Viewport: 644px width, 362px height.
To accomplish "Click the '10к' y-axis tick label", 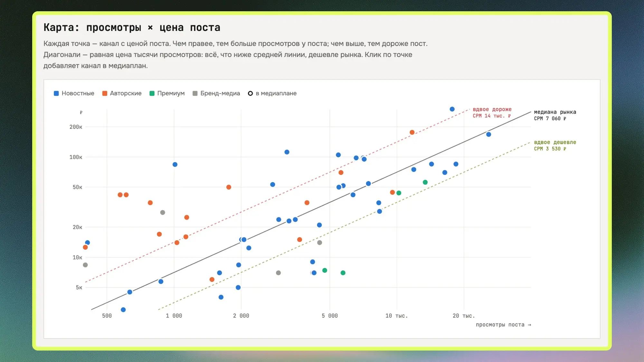I will coord(77,257).
